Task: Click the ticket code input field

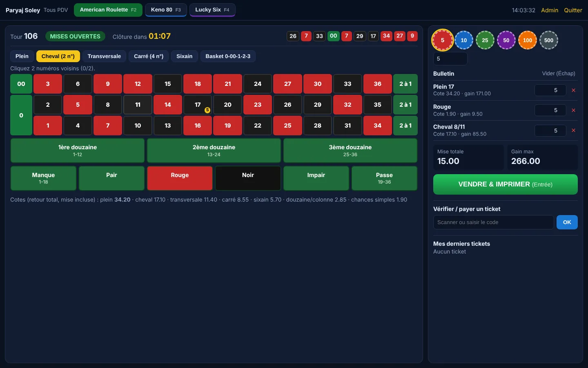Action: pos(494,222)
